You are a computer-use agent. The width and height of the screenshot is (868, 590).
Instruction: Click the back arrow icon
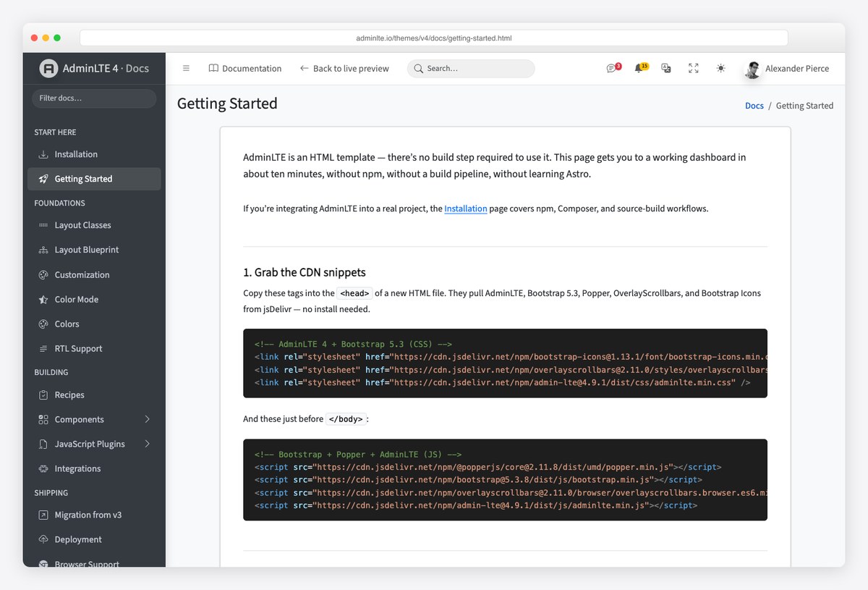click(x=305, y=68)
